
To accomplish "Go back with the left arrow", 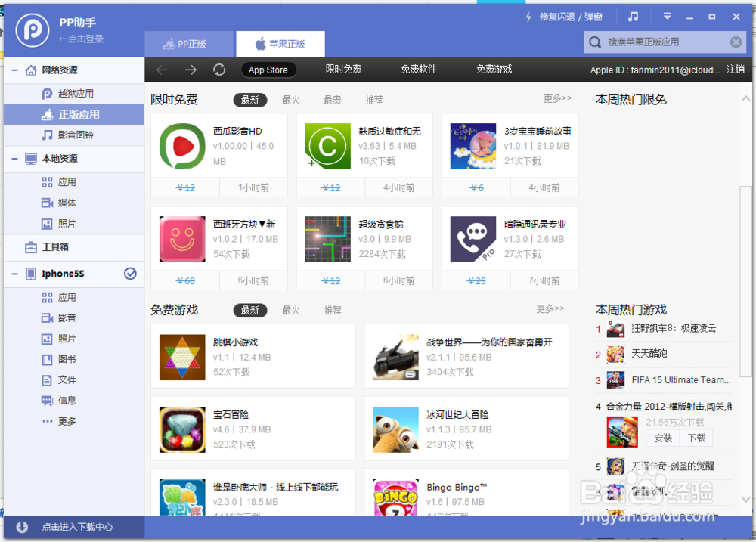I will tap(162, 70).
